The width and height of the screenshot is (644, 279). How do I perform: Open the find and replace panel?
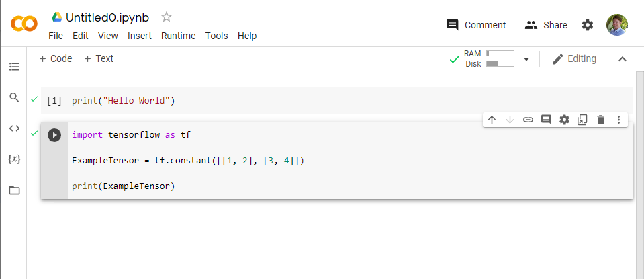tap(14, 97)
